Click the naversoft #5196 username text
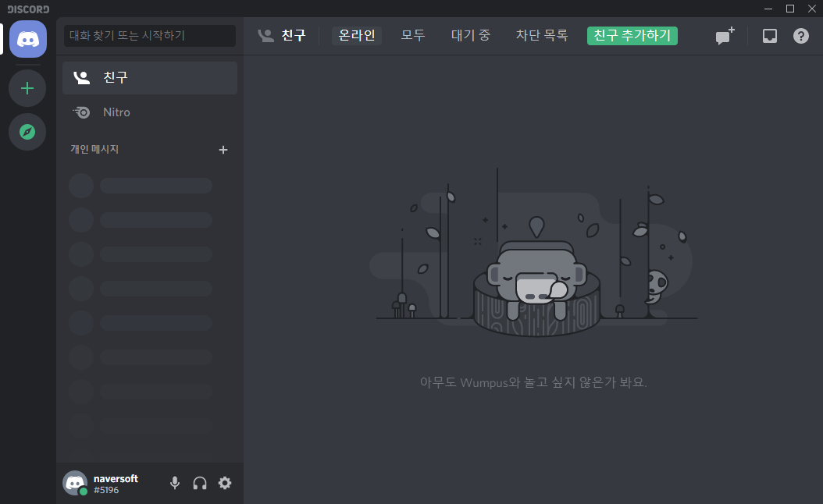The height and width of the screenshot is (504, 823). coord(116,484)
